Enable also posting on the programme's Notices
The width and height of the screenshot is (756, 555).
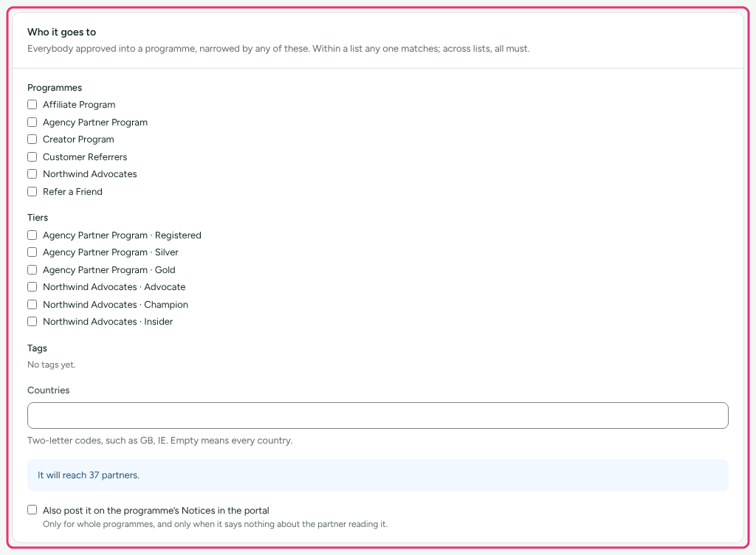pos(32,510)
